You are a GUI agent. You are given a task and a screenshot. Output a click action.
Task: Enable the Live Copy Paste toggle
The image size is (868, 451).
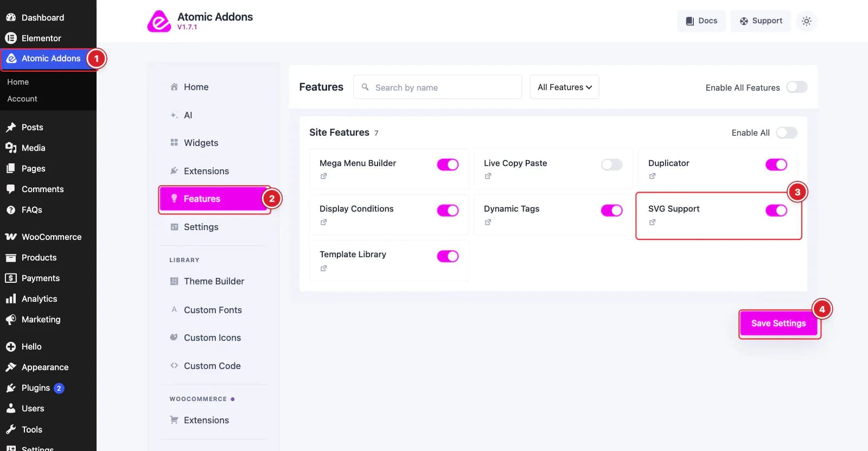point(612,164)
